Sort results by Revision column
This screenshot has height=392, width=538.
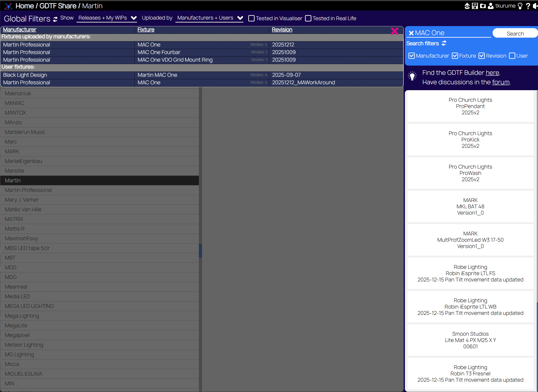[x=282, y=30]
